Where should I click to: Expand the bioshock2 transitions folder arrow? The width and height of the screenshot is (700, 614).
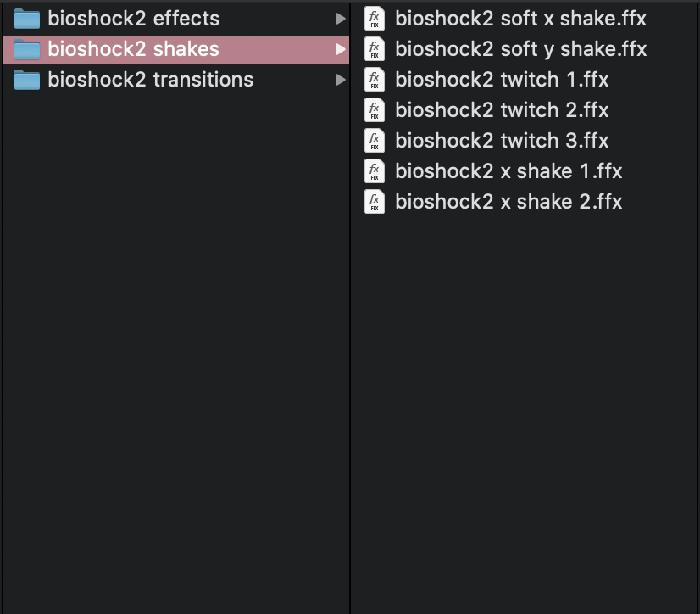(340, 80)
